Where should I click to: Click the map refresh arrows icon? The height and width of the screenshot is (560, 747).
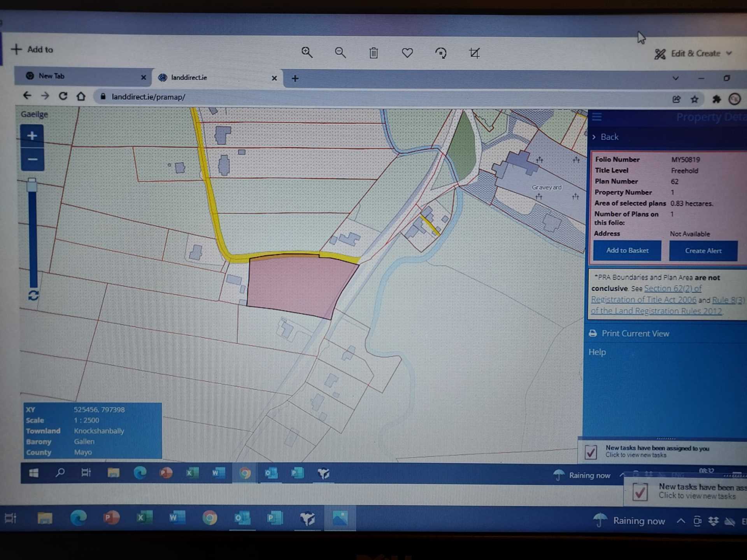coord(33,296)
